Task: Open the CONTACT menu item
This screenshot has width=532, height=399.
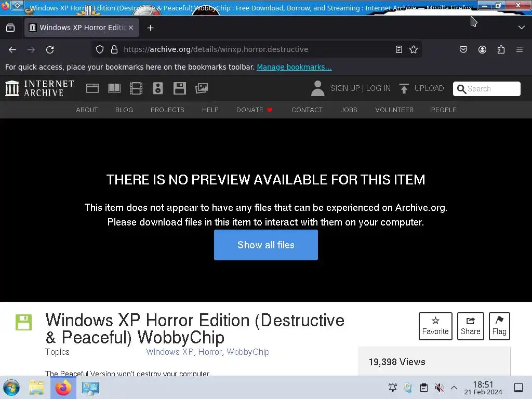Action: 307,110
